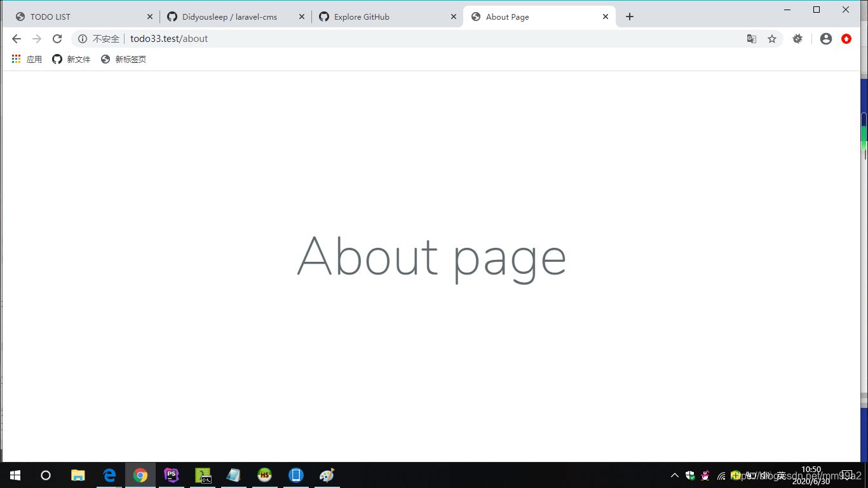Open Windows Security shield tray icon
Screen dimensions: 868x488
[x=690, y=475]
